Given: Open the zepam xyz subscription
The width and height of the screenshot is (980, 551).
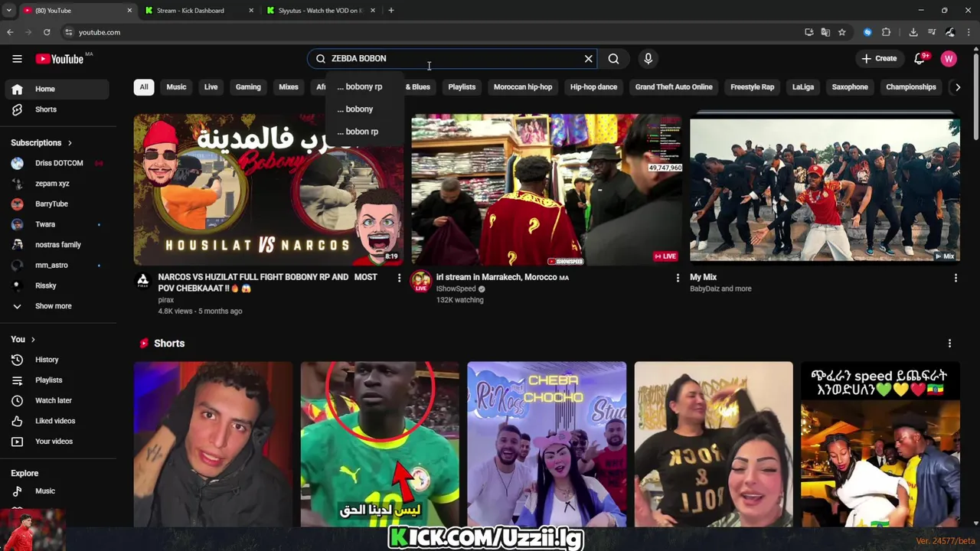Looking at the screenshot, I should point(58,184).
